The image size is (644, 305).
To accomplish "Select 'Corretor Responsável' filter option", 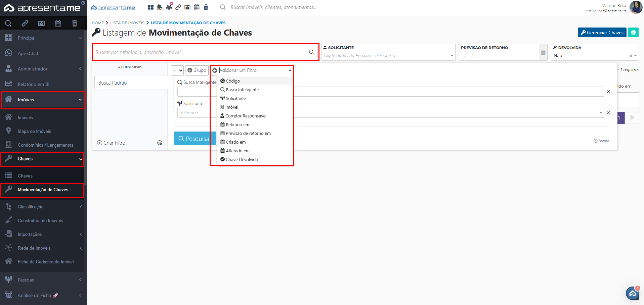I will (246, 116).
